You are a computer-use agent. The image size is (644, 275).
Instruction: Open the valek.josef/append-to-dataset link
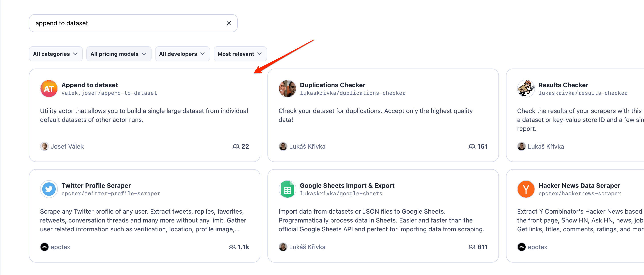[x=109, y=93]
